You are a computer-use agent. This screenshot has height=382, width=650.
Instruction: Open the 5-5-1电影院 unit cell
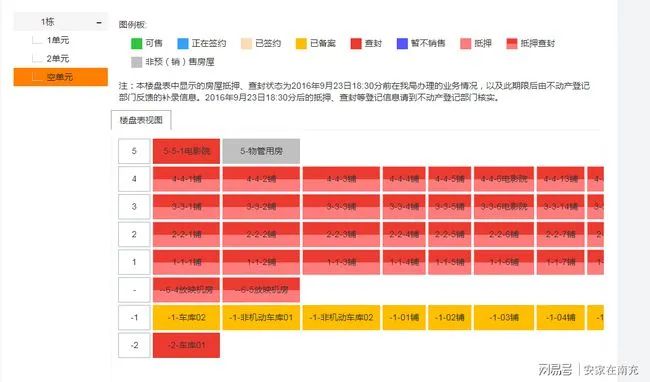tap(186, 151)
